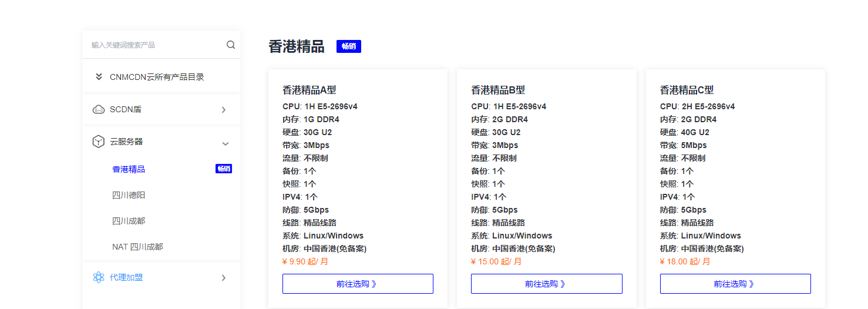Go to 四川成都 server list

click(x=129, y=221)
